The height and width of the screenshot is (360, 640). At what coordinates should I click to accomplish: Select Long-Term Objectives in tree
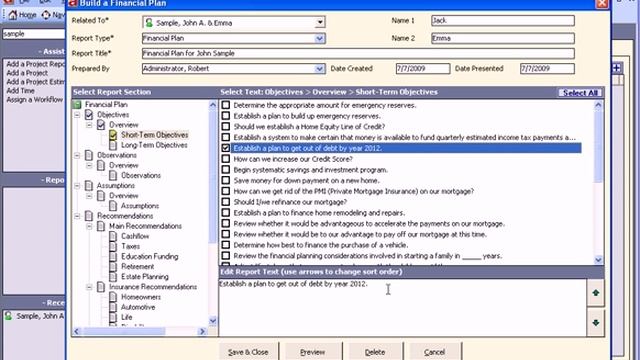coord(154,145)
